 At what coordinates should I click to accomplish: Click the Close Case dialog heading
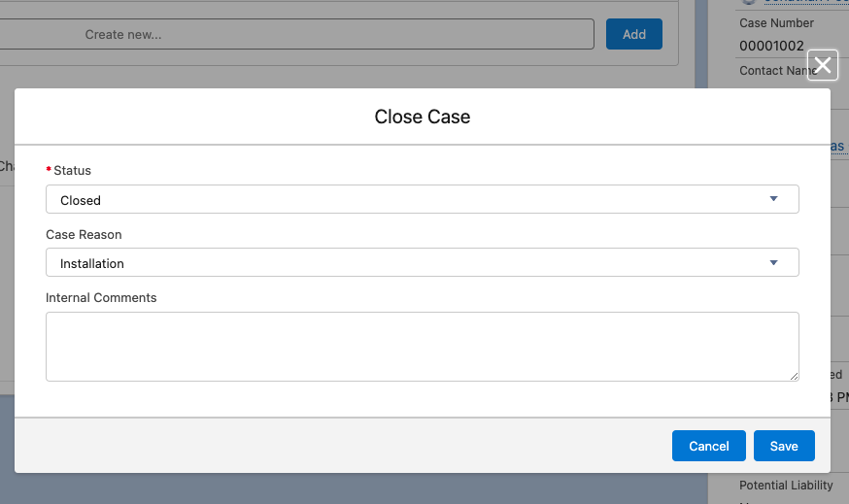(423, 117)
